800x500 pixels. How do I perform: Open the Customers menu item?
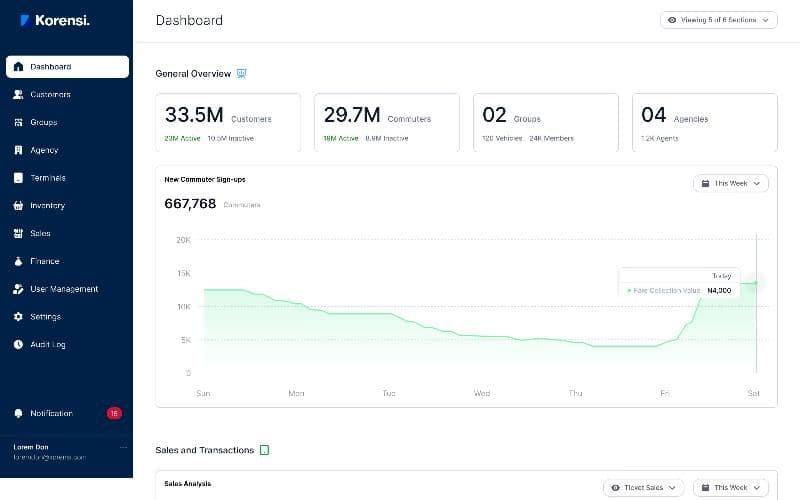click(67, 94)
